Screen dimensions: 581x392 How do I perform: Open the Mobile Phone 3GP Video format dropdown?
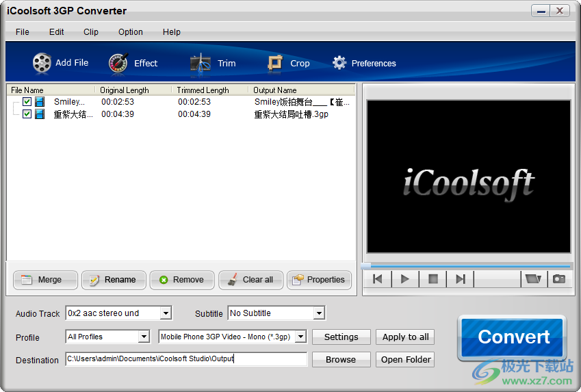tap(300, 337)
